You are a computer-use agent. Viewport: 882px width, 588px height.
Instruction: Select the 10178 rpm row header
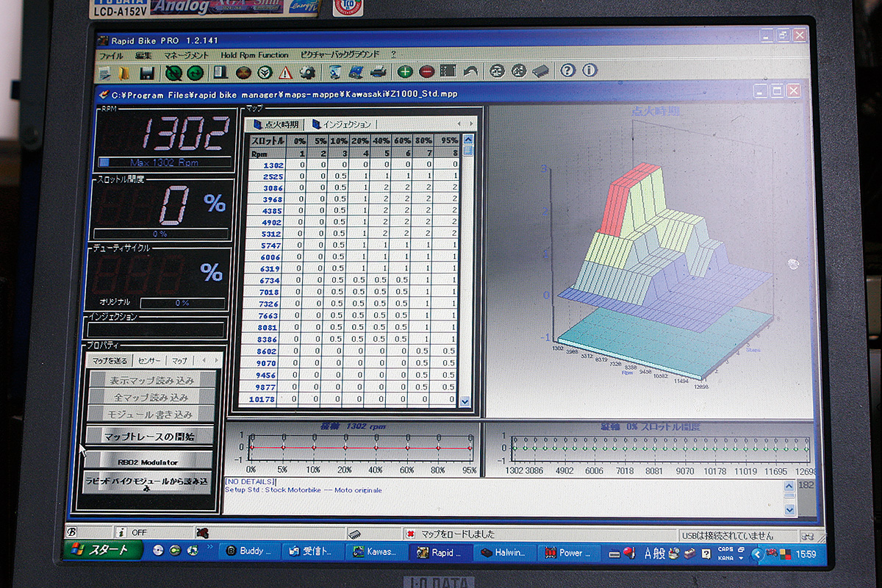point(260,399)
